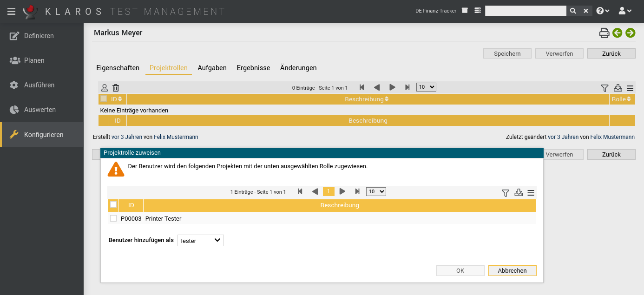Viewport: 644px width, 295px height.
Task: Click the top Zurück button
Action: point(611,53)
